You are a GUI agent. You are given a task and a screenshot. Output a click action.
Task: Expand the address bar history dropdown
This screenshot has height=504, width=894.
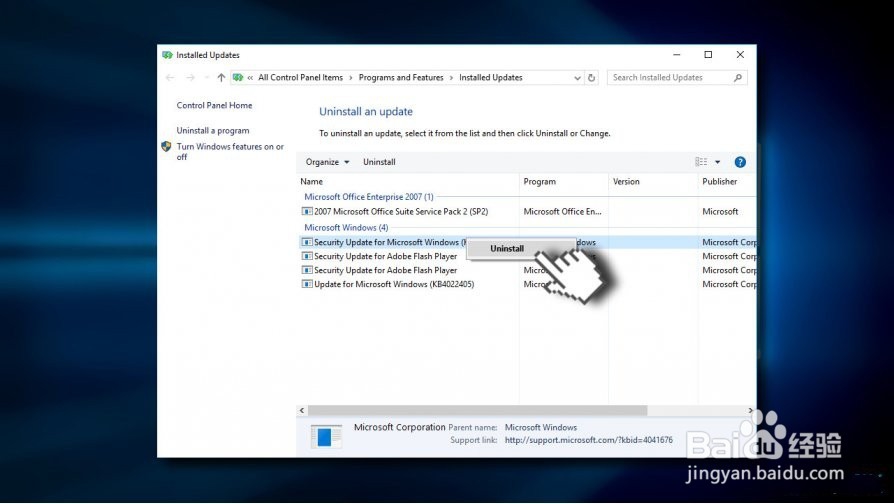coord(578,78)
